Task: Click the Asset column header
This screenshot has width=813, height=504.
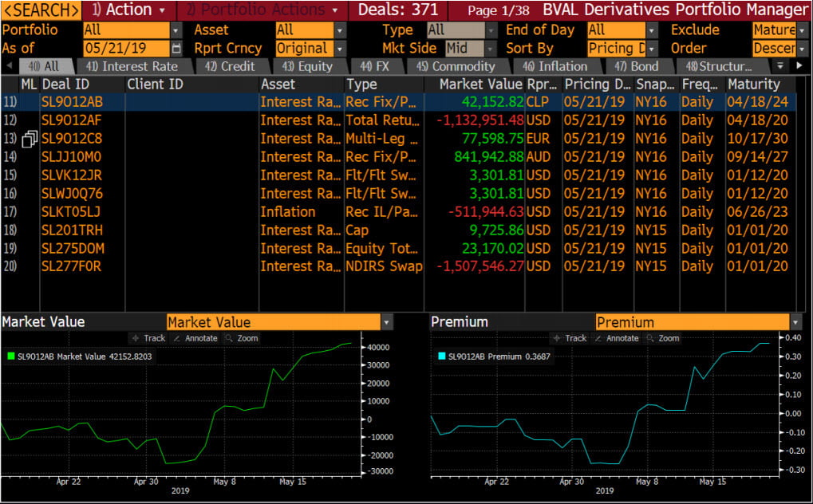Action: (278, 84)
